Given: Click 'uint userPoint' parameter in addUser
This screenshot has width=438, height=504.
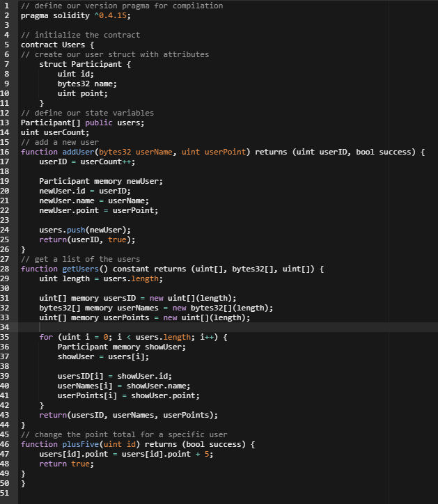Looking at the screenshot, I should tap(214, 152).
